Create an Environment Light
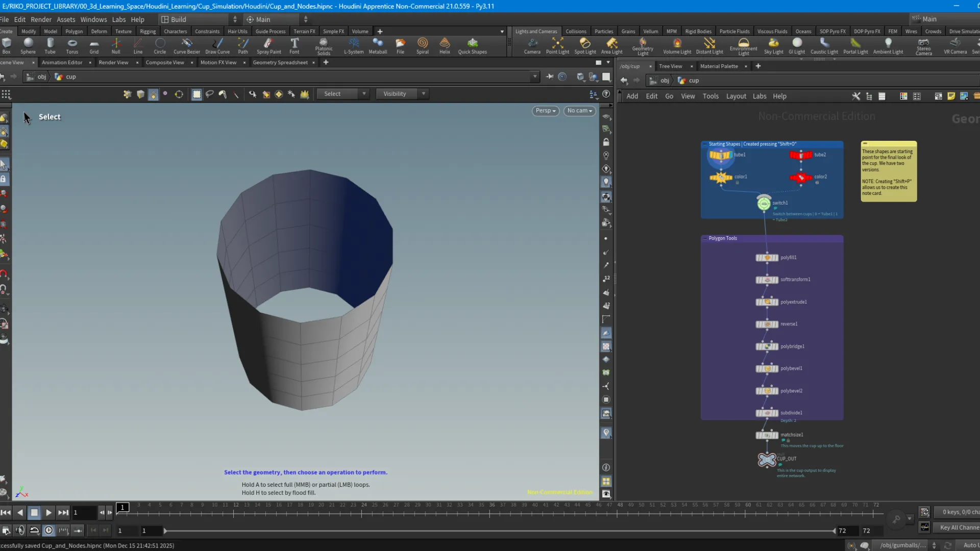 (743, 45)
